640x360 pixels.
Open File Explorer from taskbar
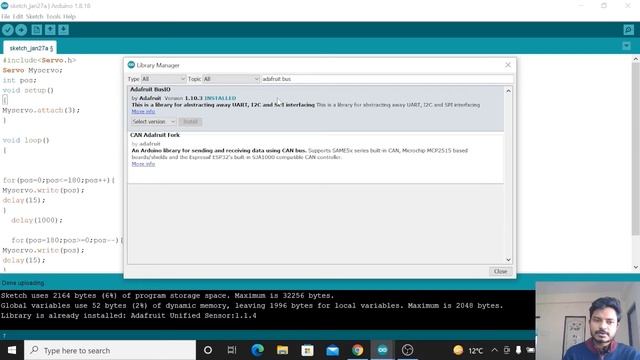point(282,350)
